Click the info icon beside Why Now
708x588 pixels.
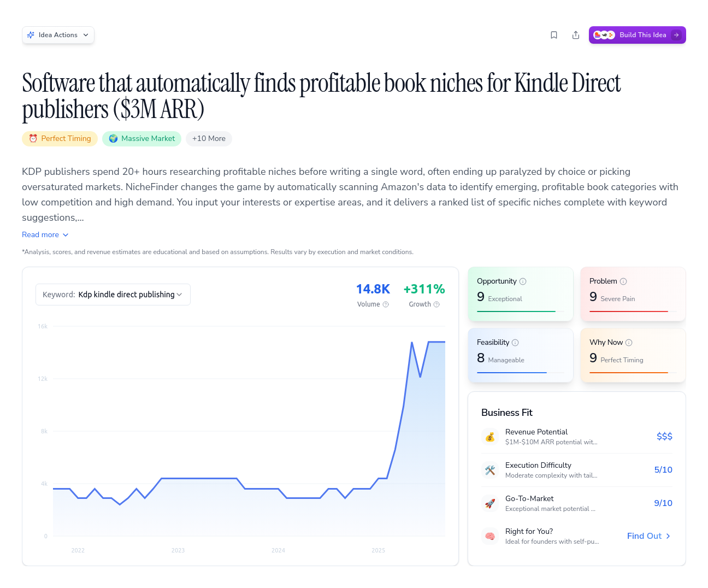(x=629, y=342)
